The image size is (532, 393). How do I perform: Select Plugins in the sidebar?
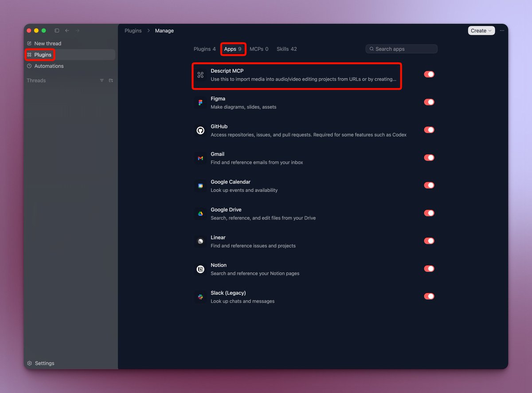point(70,55)
